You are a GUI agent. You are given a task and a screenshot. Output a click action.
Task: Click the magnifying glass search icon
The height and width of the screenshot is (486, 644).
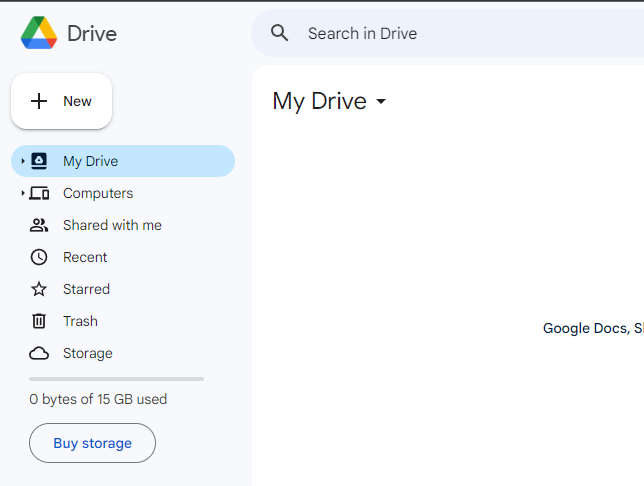click(279, 33)
